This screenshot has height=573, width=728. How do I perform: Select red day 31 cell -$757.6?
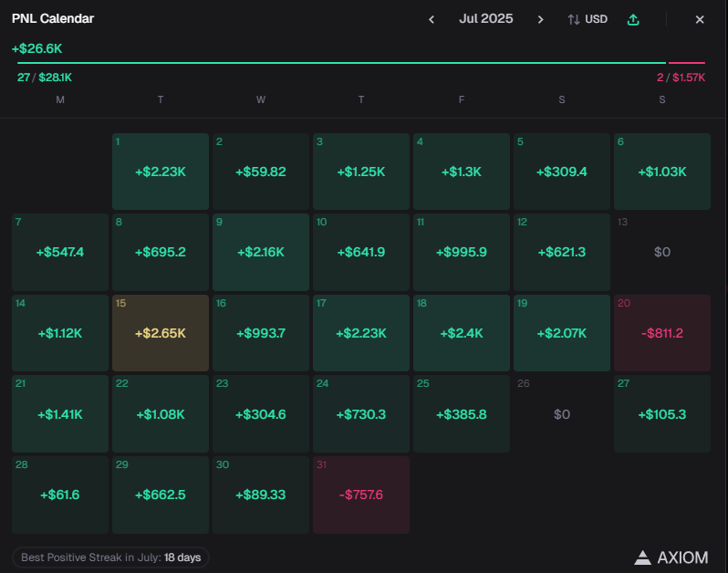[x=361, y=495]
